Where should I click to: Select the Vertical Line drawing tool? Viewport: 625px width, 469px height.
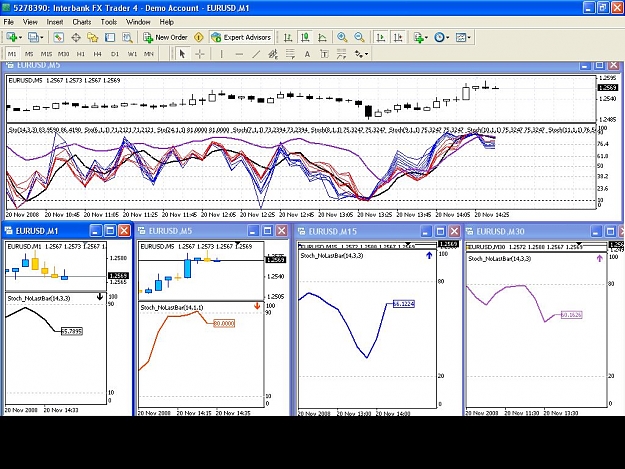222,54
